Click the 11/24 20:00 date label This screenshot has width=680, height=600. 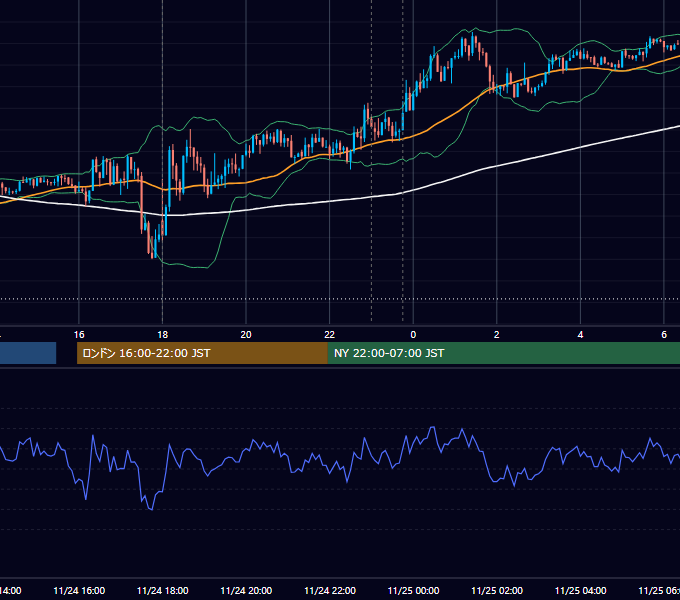point(246,591)
